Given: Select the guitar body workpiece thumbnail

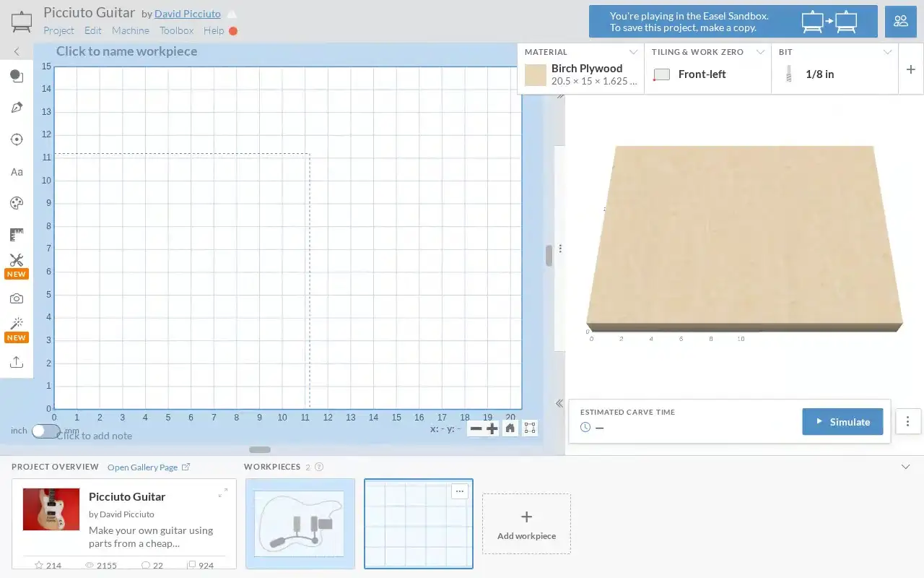Looking at the screenshot, I should [x=300, y=523].
